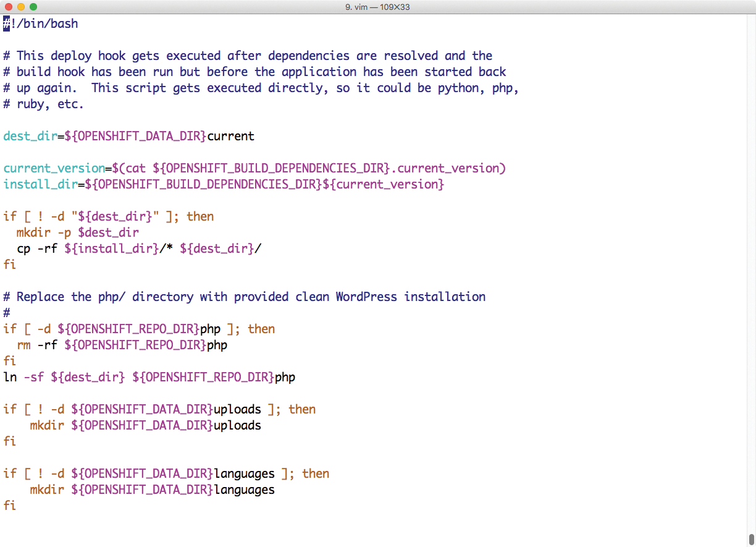Click the scrollbar thumb at the window's bottom right
Screen dimensions: 756x547
tap(751, 539)
